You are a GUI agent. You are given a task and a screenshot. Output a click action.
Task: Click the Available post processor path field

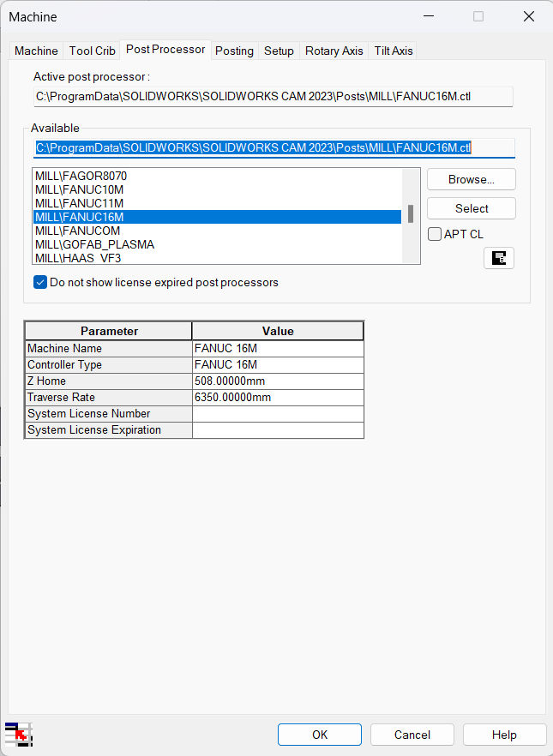click(x=274, y=147)
